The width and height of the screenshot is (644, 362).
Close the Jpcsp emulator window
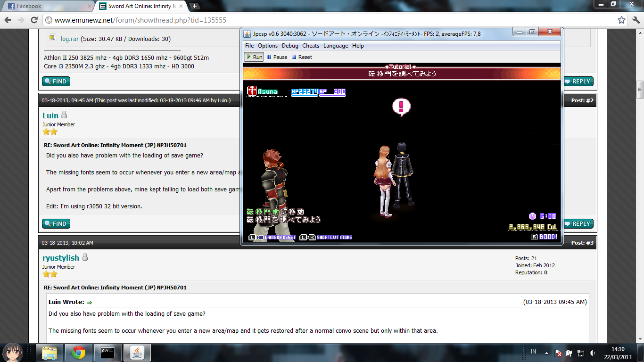[549, 32]
